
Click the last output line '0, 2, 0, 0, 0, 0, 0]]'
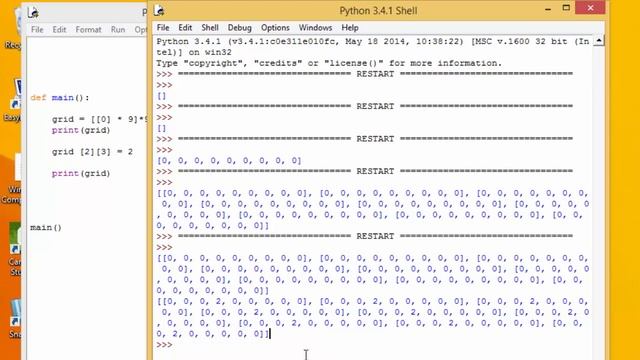[213, 334]
